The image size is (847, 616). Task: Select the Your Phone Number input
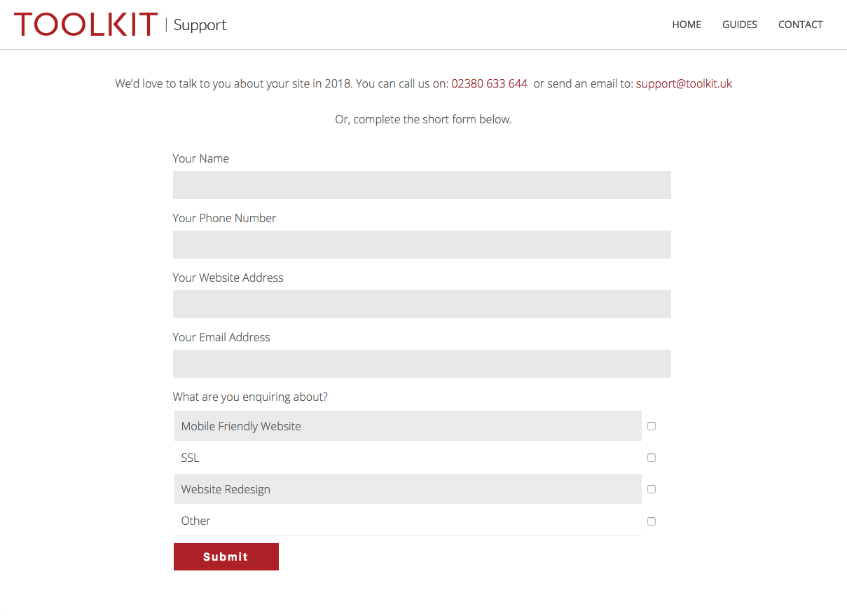click(422, 245)
